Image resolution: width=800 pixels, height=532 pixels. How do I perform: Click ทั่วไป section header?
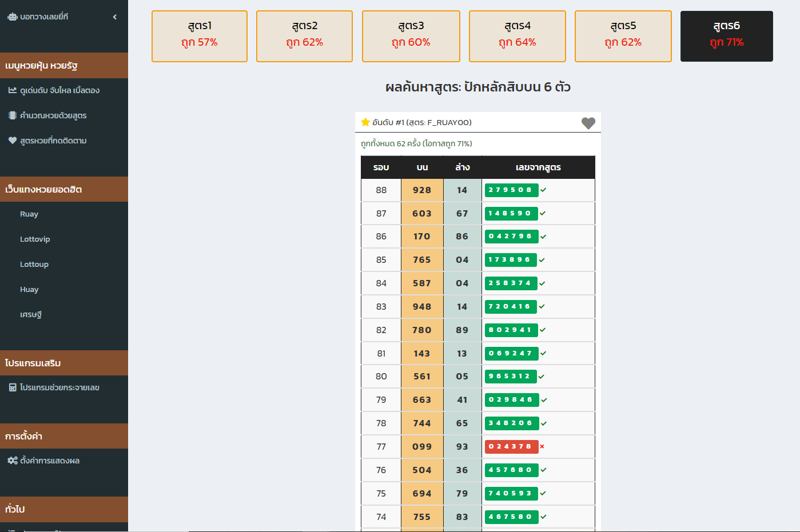(x=64, y=509)
